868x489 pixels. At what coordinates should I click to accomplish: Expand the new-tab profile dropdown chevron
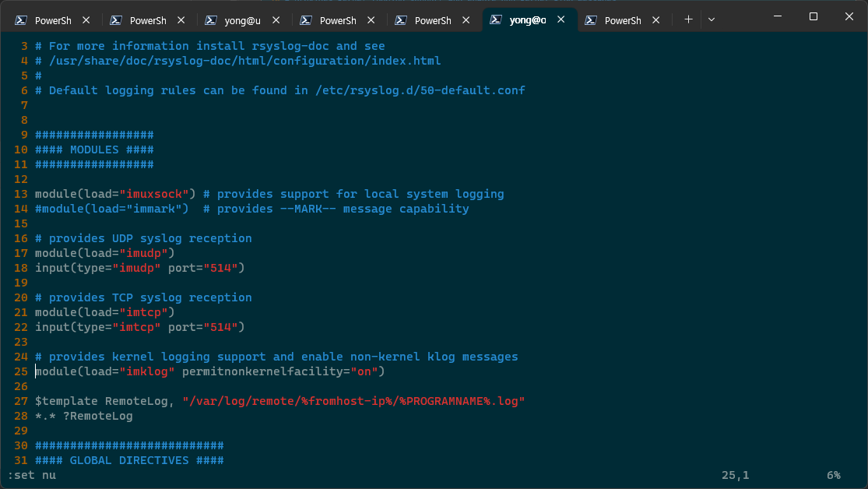pyautogui.click(x=712, y=19)
